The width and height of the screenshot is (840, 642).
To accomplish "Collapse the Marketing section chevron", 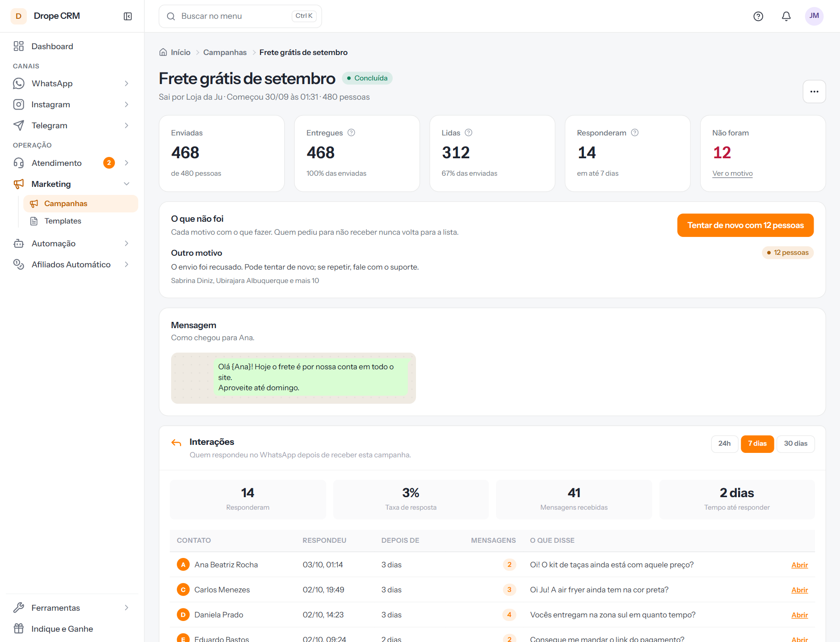I will (126, 184).
